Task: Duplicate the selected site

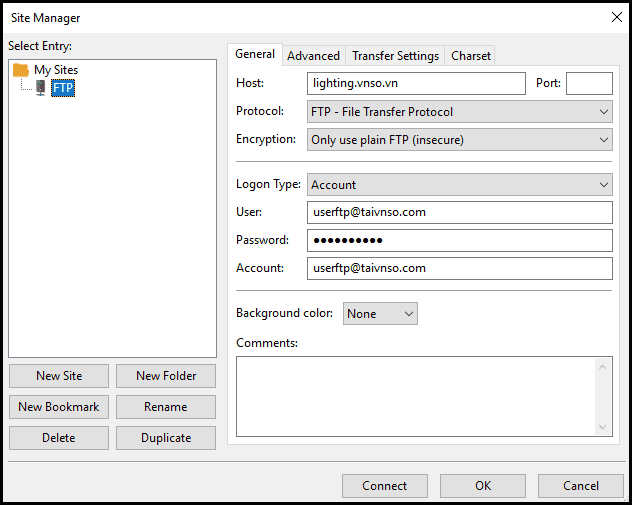Action: (x=166, y=438)
